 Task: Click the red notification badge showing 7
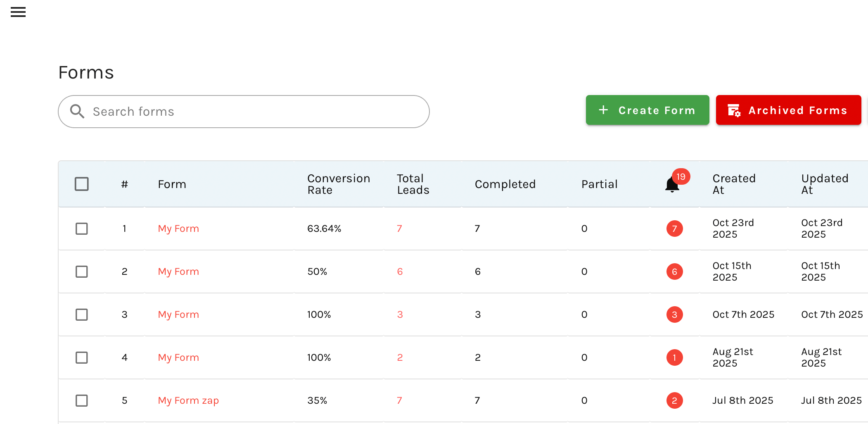click(674, 229)
